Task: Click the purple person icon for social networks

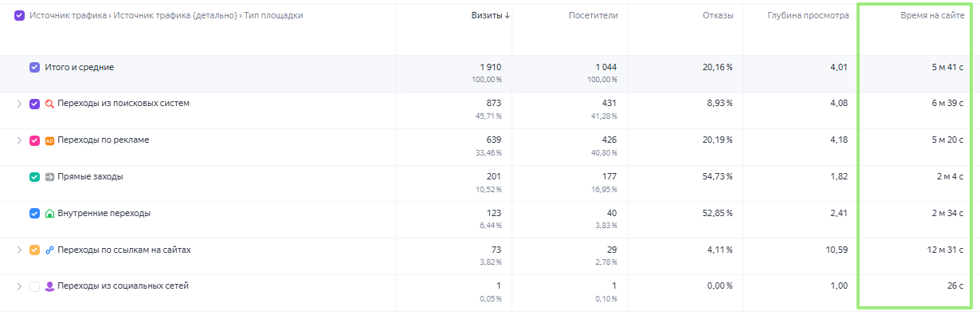Action: point(49,286)
